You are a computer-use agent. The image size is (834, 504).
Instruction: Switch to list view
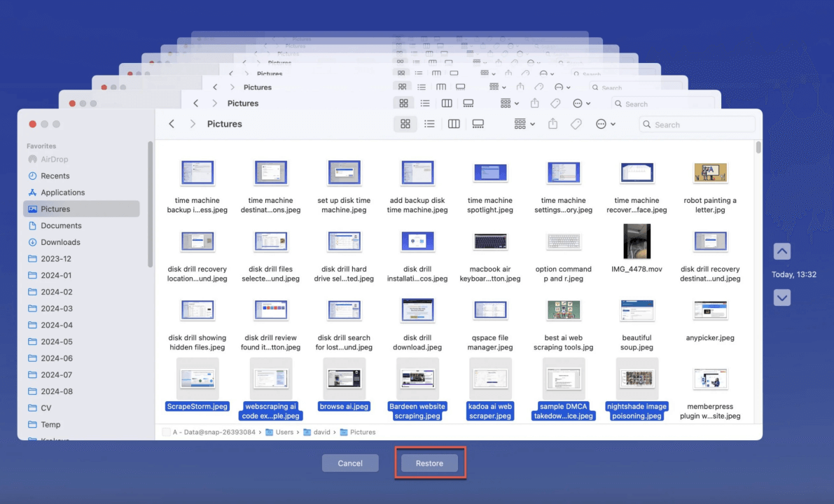point(429,124)
